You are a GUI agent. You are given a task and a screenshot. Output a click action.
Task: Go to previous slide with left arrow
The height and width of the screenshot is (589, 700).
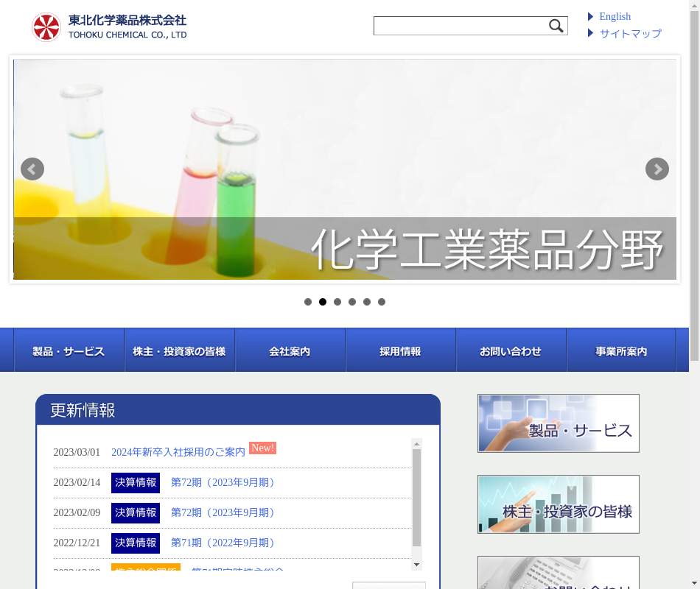[x=32, y=169]
